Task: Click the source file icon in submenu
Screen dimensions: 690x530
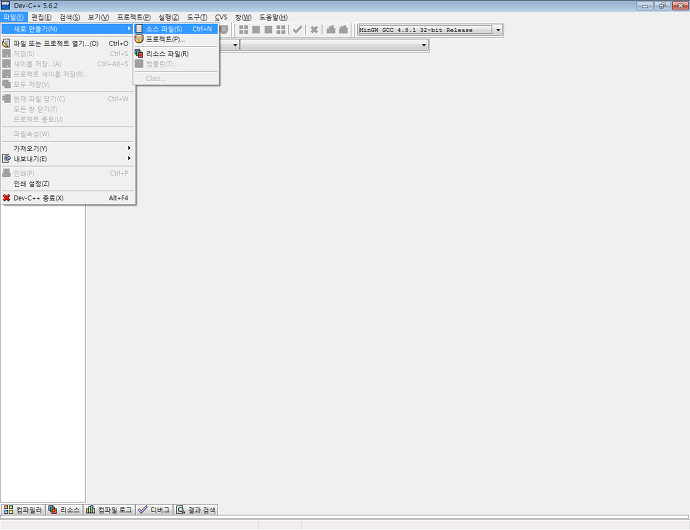Action: point(139,29)
